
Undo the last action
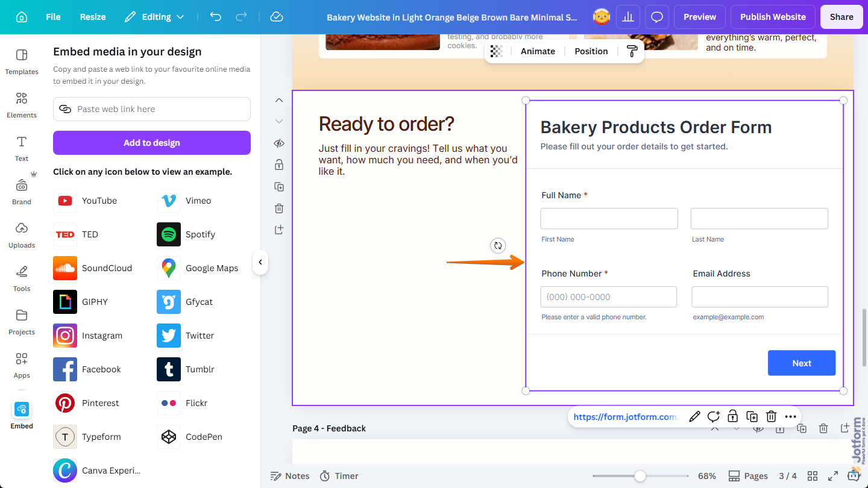tap(216, 17)
